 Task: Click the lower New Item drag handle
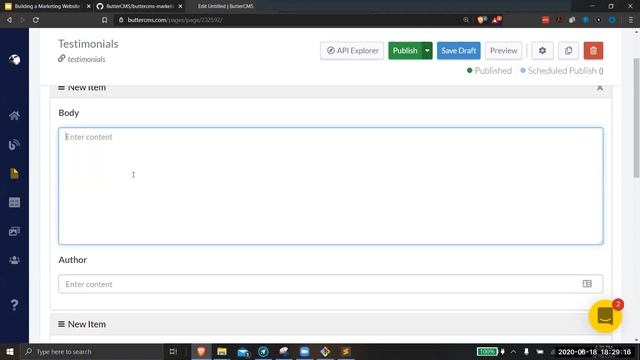[x=61, y=324]
